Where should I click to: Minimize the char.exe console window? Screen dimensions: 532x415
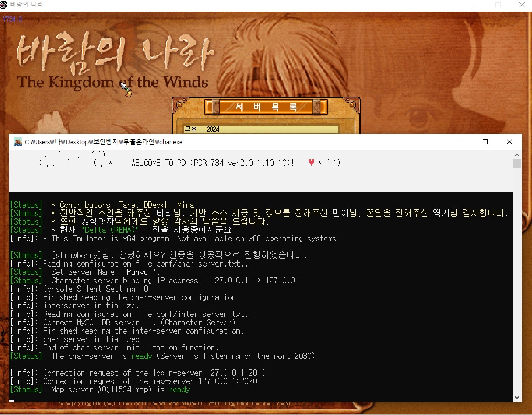click(462, 142)
